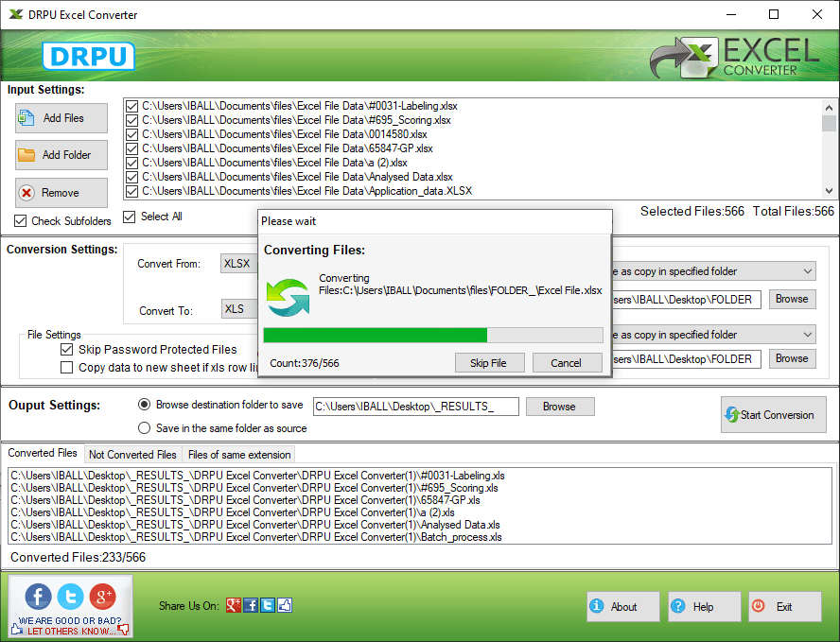
Task: Click the Add Files button
Action: (61, 118)
